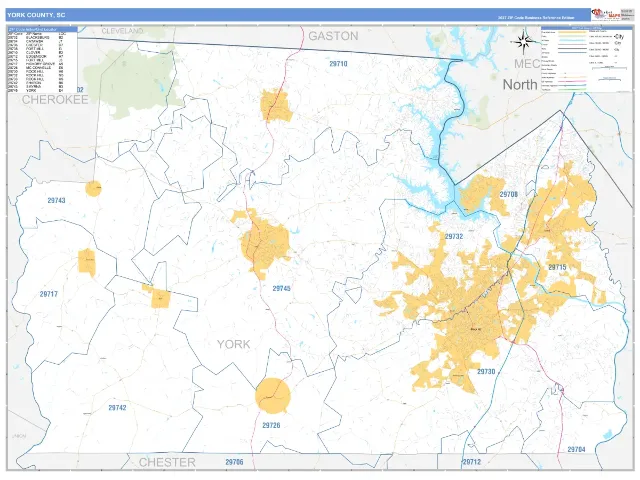Viewport: 640px width, 480px height.
Task: Click the legend panel title bar
Action: pyautogui.click(x=586, y=28)
